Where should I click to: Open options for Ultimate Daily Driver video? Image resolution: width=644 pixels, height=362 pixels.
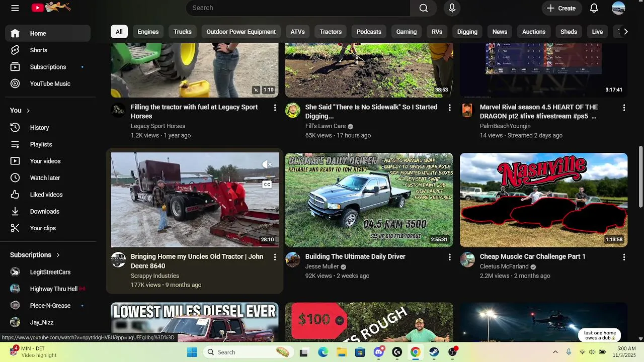click(x=449, y=257)
